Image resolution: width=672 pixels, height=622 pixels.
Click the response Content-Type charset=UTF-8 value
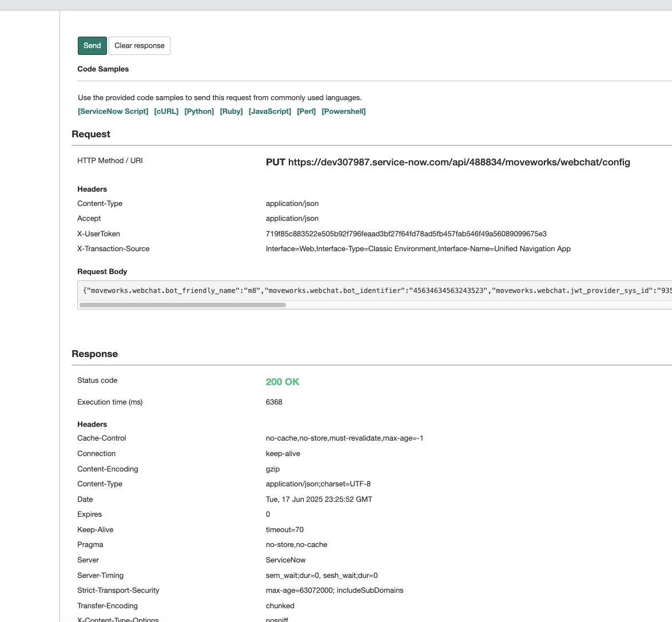[318, 484]
